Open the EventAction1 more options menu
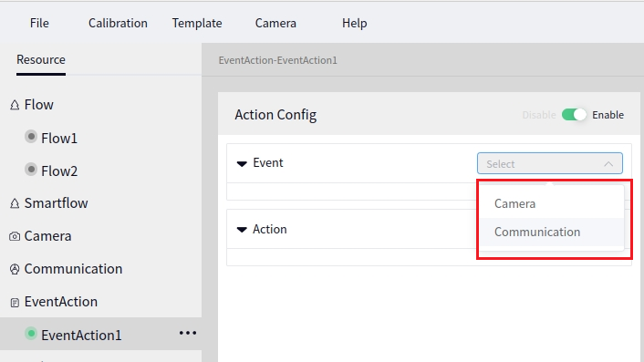 tap(188, 333)
